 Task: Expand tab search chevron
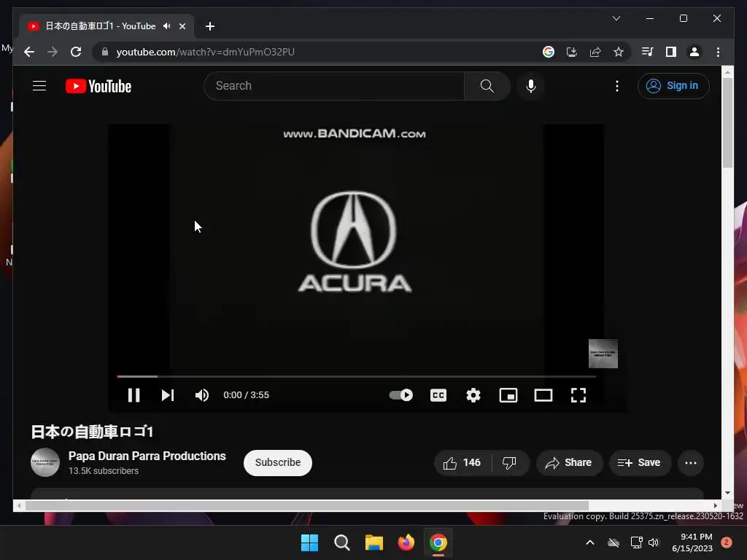[x=616, y=18]
